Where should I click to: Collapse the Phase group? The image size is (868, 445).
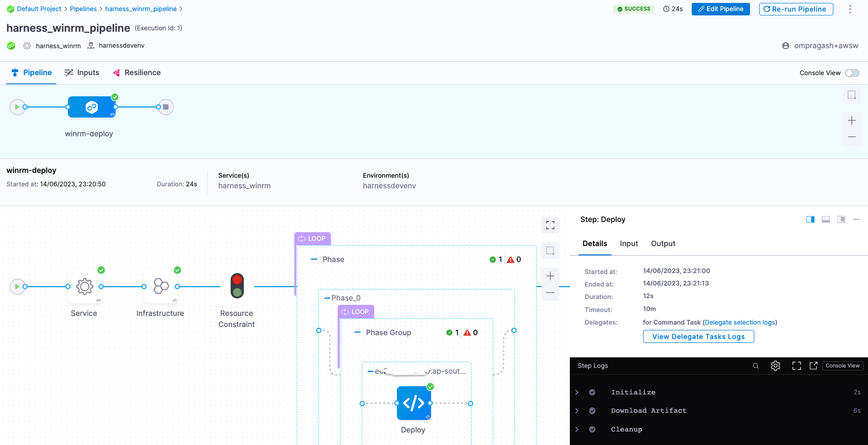[314, 260]
